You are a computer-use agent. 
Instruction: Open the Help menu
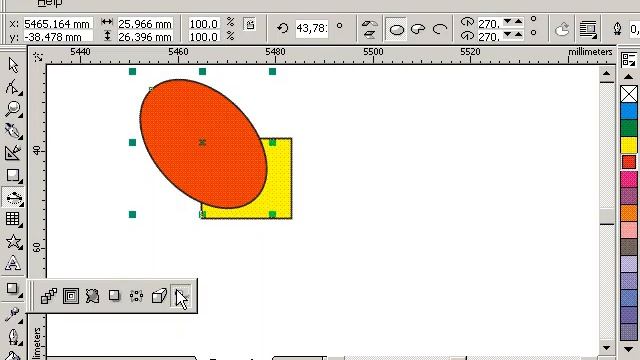49,3
